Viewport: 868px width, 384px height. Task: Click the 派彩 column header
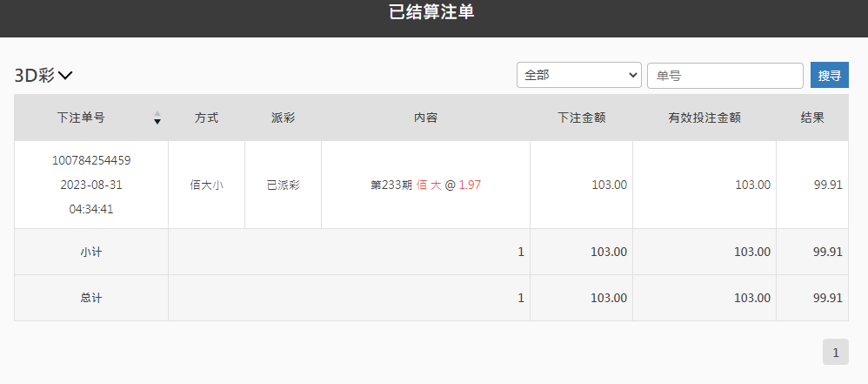pos(283,118)
